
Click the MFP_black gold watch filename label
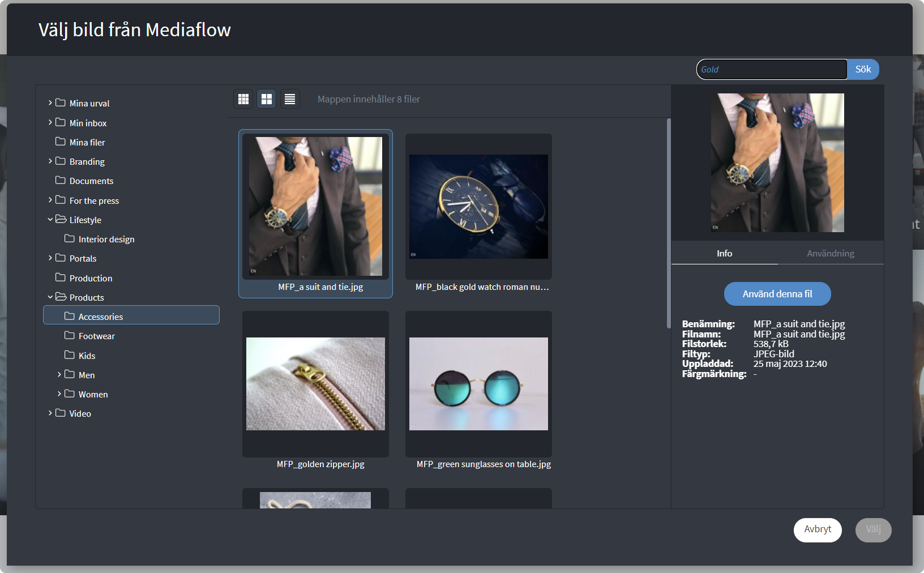click(482, 287)
